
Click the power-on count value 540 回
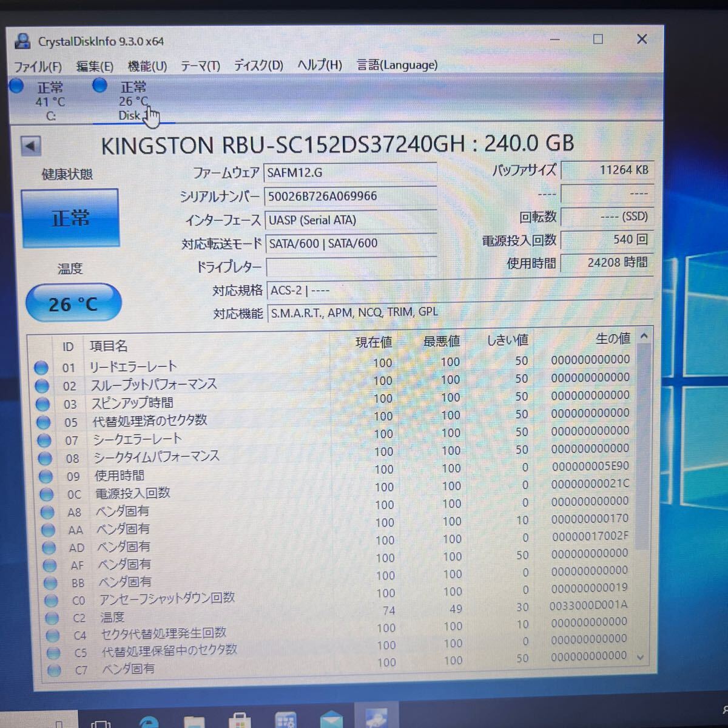[x=607, y=240]
